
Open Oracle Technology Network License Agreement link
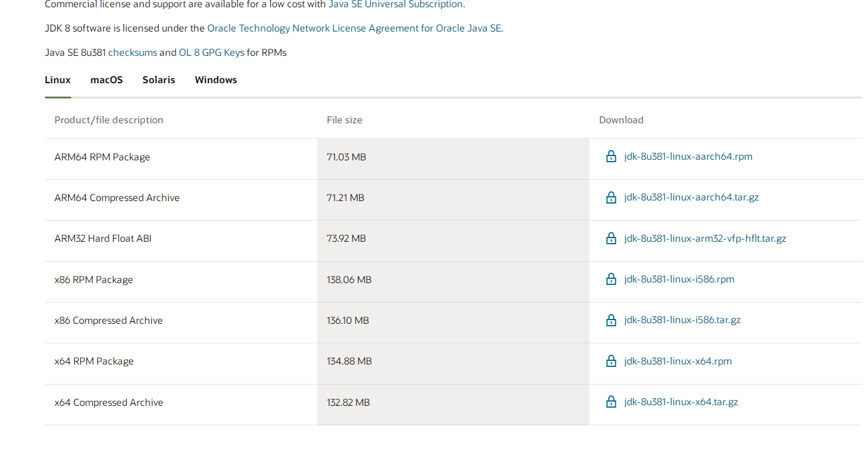pyautogui.click(x=354, y=29)
